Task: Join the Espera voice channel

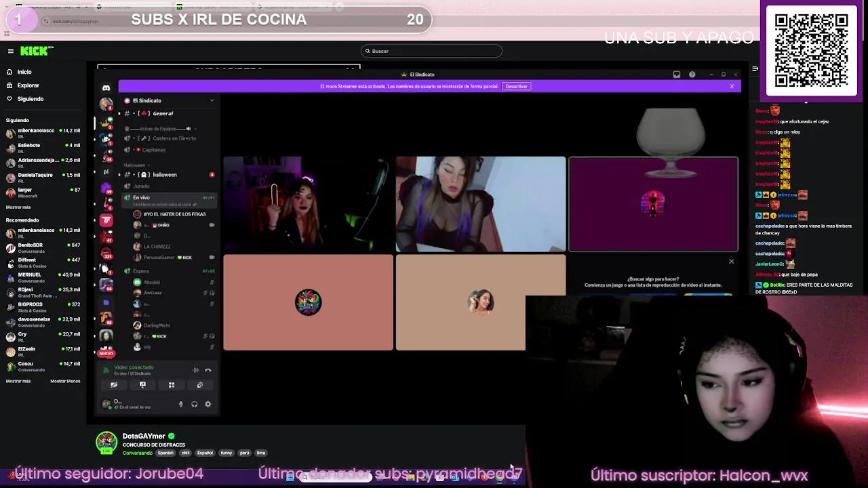Action: tap(170, 271)
